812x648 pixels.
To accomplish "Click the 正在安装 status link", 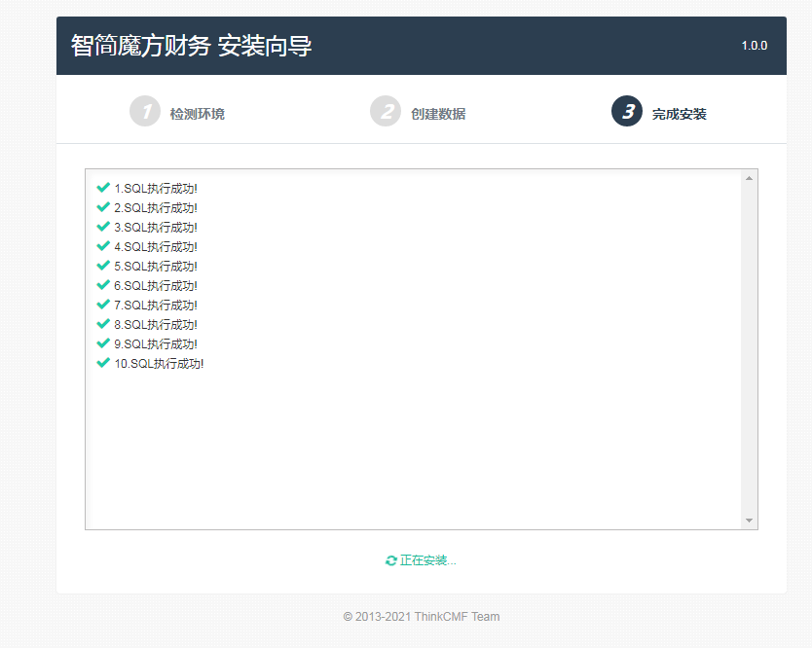I will pos(424,559).
